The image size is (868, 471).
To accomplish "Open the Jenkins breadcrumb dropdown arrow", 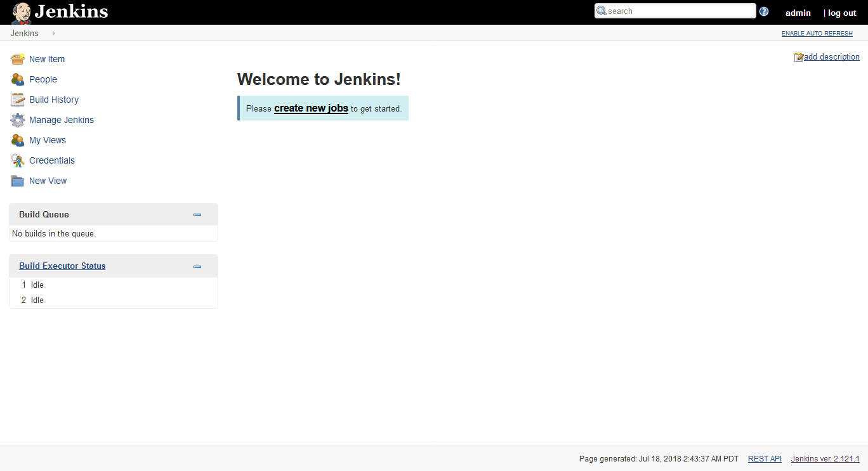I will click(54, 33).
